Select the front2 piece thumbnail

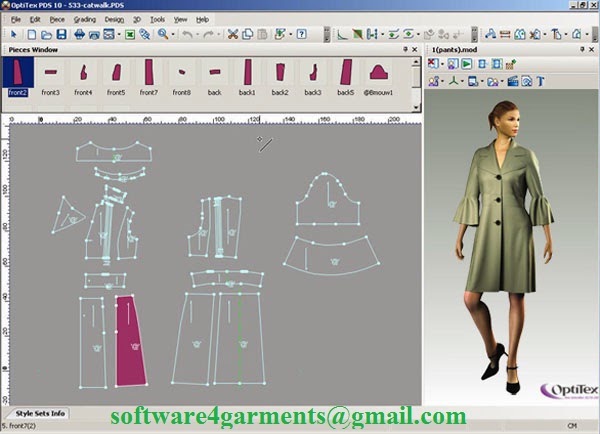[18, 77]
